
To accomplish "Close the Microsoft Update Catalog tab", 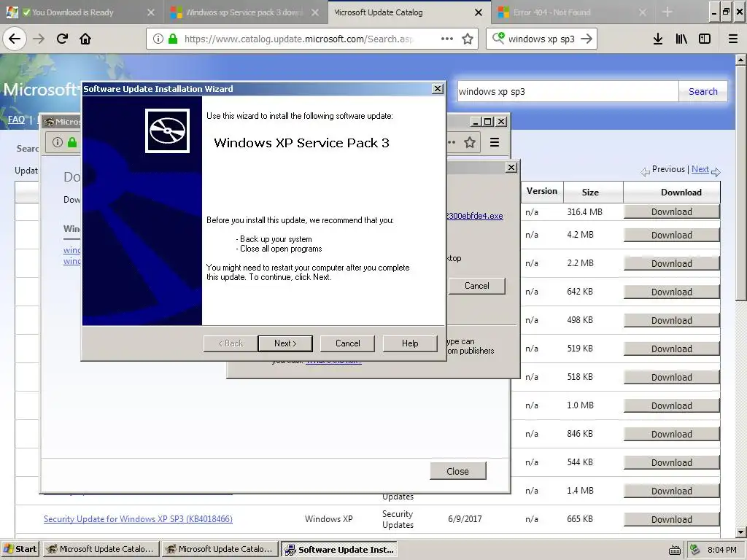I will click(x=479, y=12).
